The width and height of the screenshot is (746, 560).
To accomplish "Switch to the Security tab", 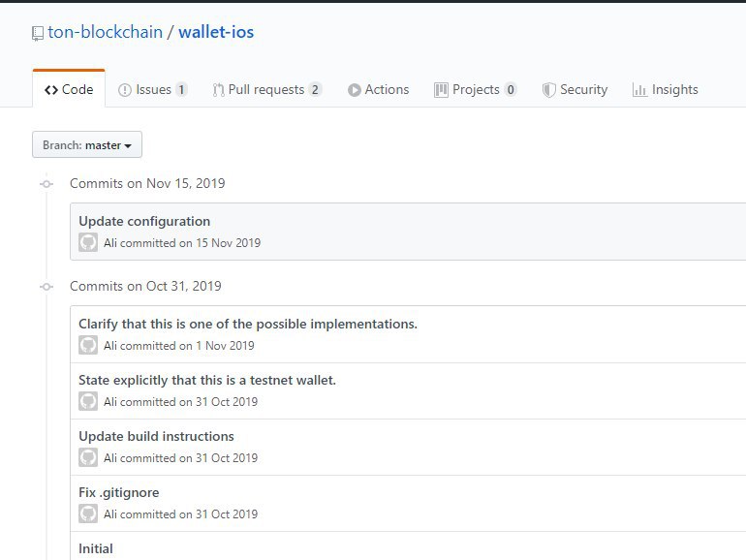I will click(575, 89).
